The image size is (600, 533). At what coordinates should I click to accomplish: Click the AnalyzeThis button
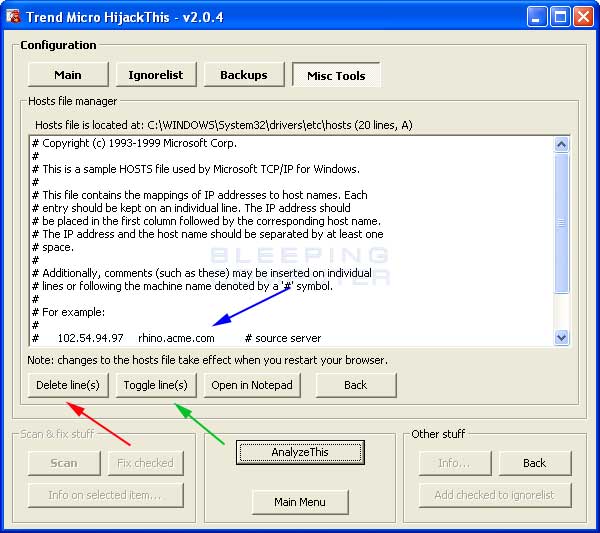click(x=300, y=452)
